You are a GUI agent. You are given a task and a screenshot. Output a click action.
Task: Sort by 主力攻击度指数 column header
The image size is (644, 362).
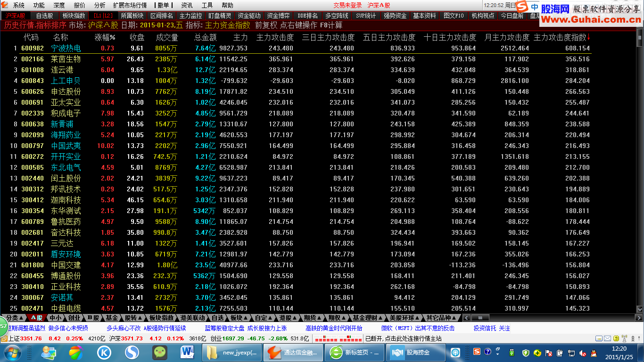pyautogui.click(x=561, y=37)
